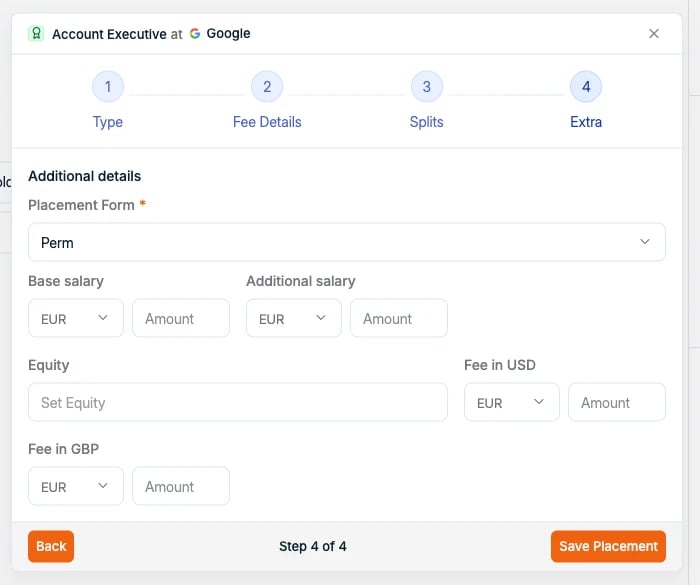Open the Type step label

tap(108, 122)
